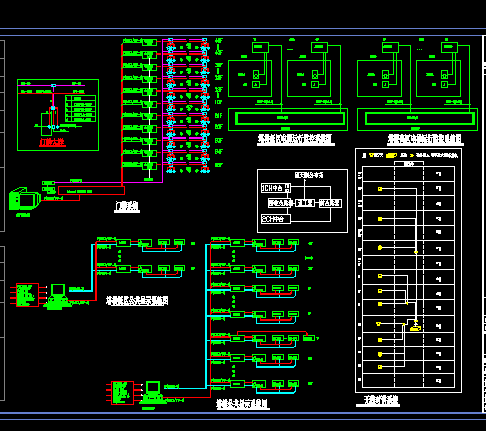
Task: Select the green CRT monitor symbol
Action: [24, 199]
